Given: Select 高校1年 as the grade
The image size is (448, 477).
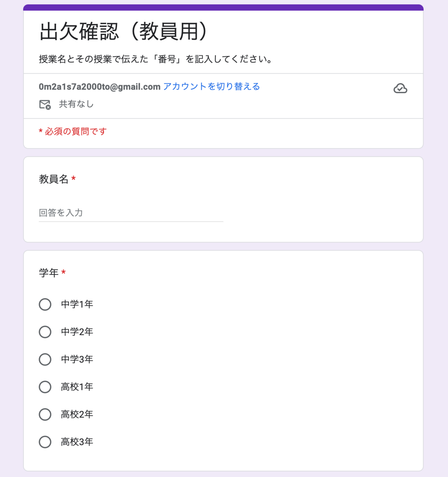Looking at the screenshot, I should click(x=45, y=387).
